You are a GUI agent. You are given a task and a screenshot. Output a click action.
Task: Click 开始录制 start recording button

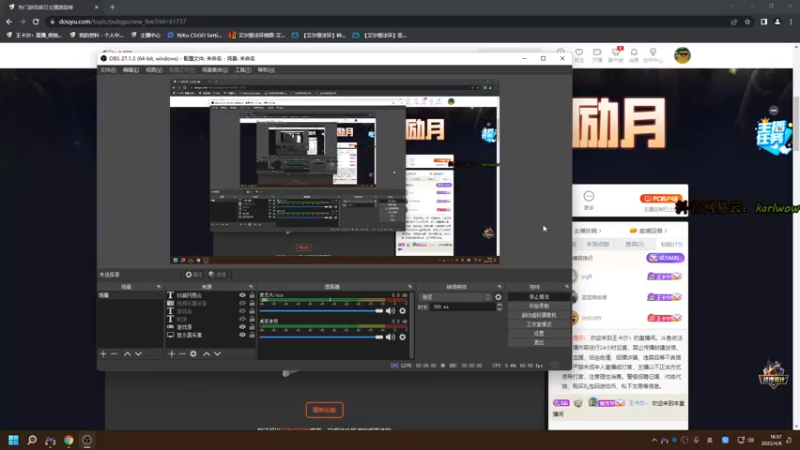pos(539,306)
